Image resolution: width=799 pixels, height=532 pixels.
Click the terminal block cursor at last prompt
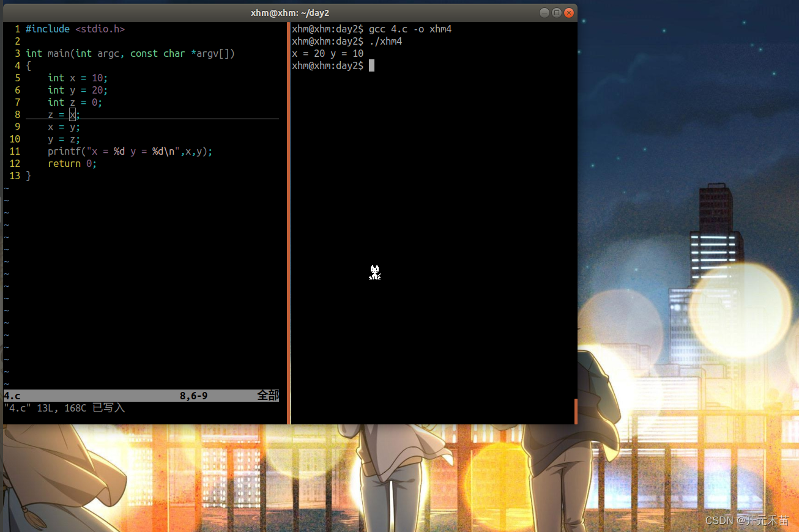point(371,65)
